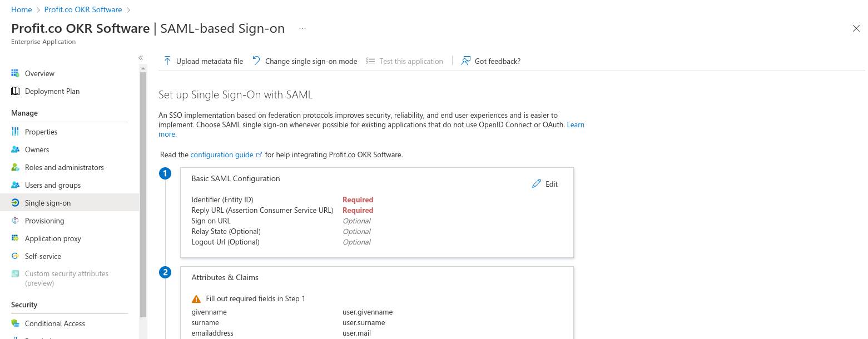Click Change single sign-on mode
868x339 pixels.
(x=305, y=61)
